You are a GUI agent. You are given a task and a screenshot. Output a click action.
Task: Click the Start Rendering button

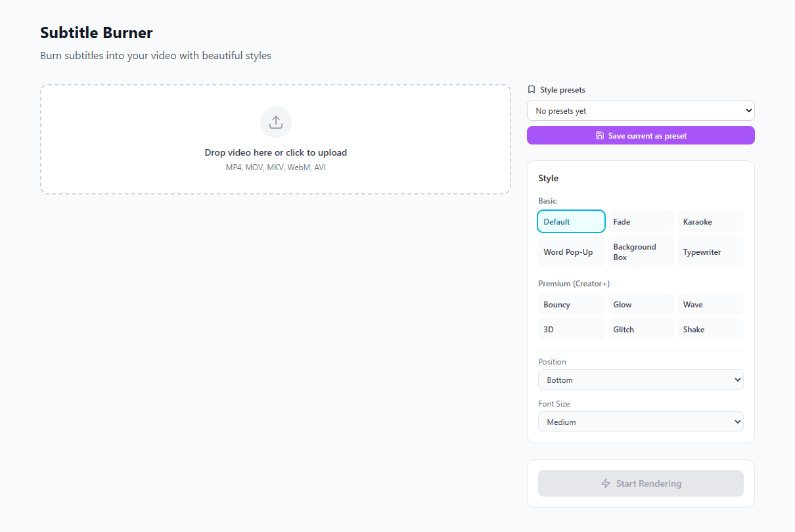(x=641, y=483)
